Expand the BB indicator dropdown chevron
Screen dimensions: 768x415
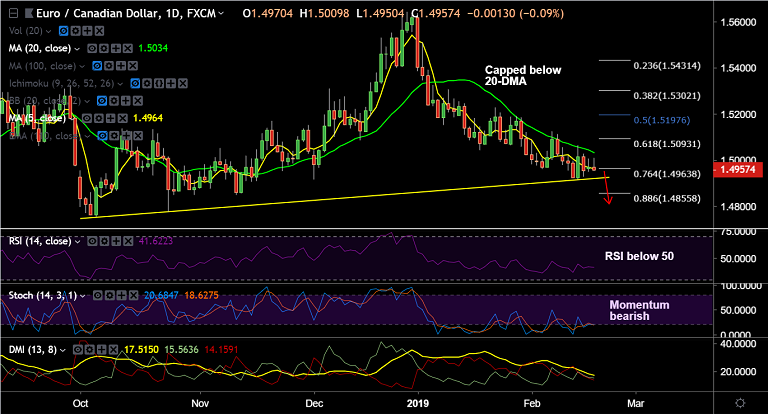click(87, 101)
